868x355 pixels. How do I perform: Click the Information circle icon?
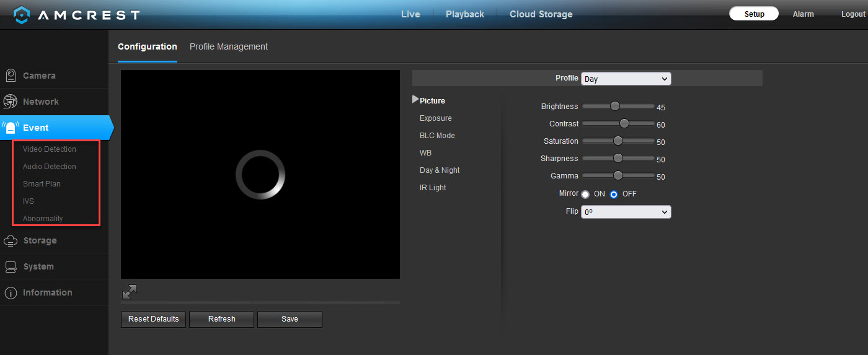(x=11, y=292)
